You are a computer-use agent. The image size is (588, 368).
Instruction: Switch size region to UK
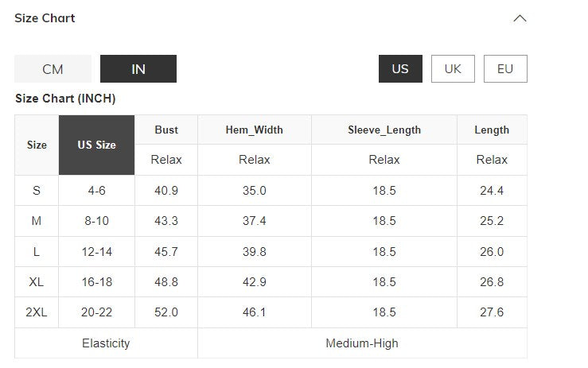[x=453, y=68]
